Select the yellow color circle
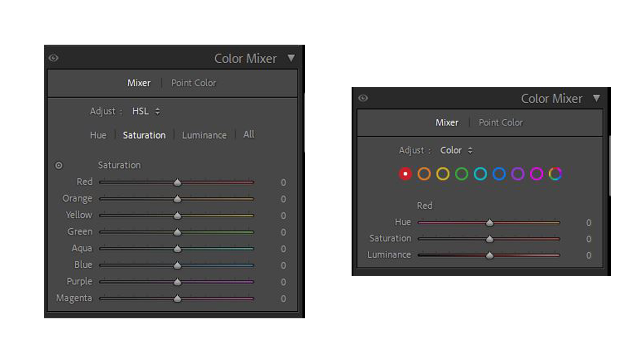The width and height of the screenshot is (644, 363). click(443, 174)
